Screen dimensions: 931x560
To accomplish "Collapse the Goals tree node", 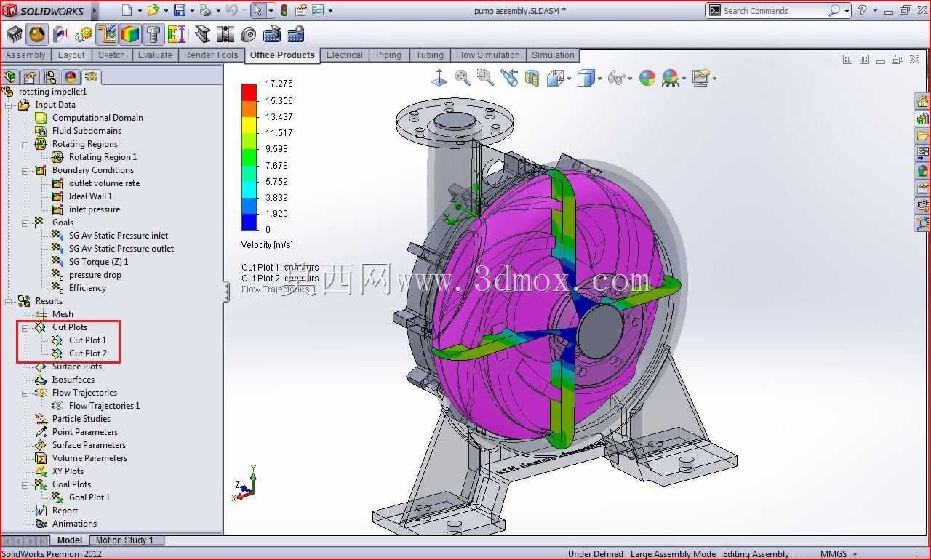I will (x=25, y=223).
